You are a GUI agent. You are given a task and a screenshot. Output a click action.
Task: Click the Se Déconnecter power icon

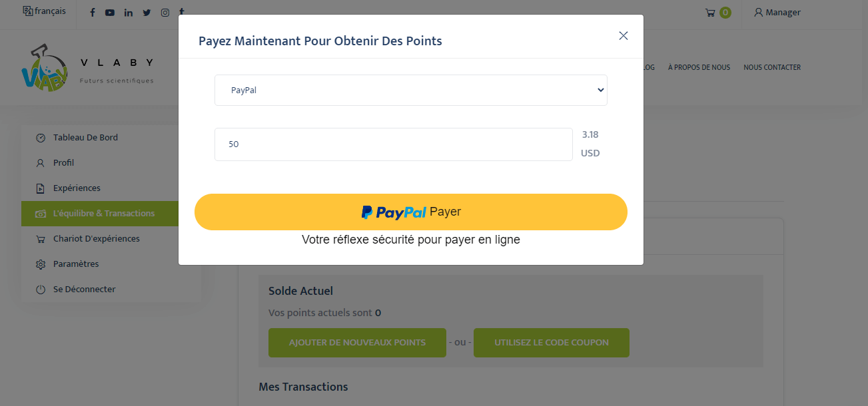[x=39, y=289]
